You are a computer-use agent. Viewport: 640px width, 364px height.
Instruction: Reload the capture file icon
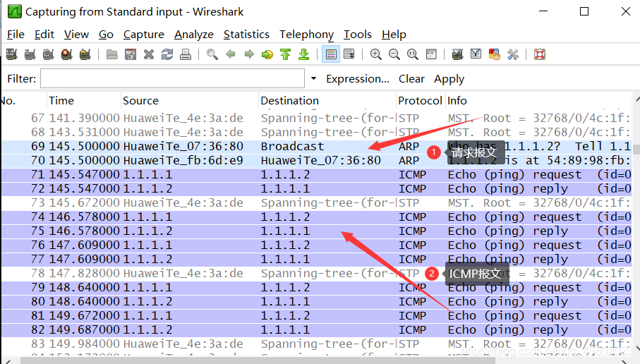tap(167, 54)
